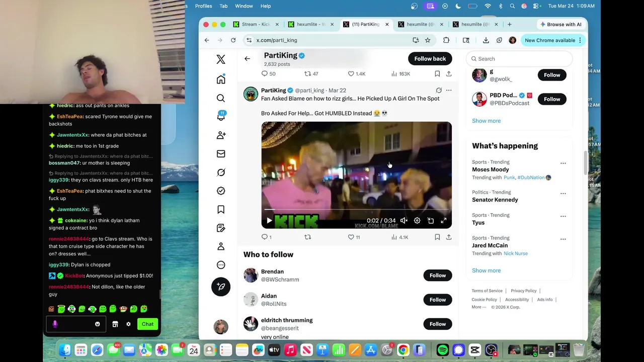644x362 pixels.
Task: Open three-dot menu on PartiKing post
Action: (449, 90)
